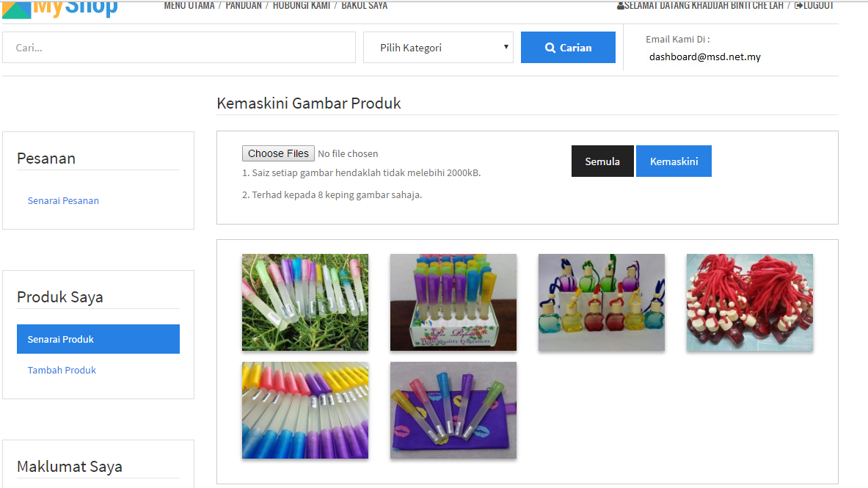Open the Pilih Kategori dropdown

coord(438,48)
